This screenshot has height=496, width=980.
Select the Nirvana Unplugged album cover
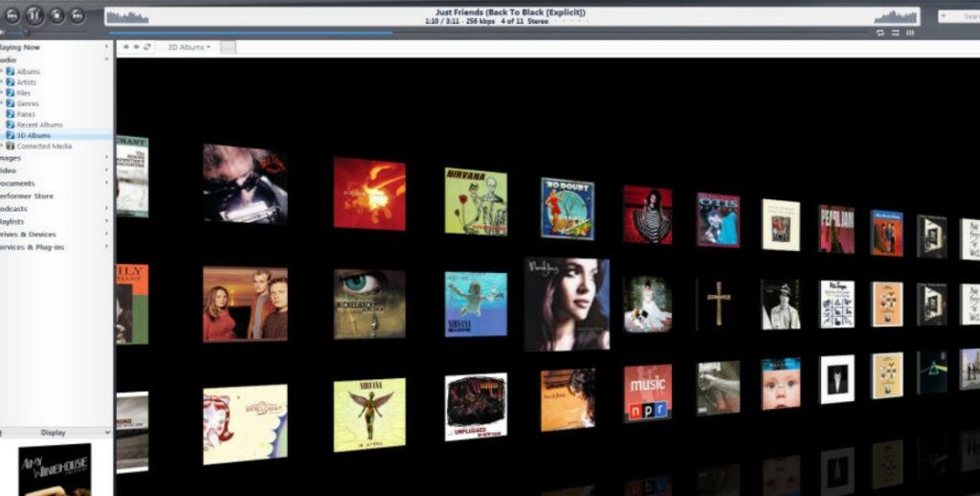pyautogui.click(x=476, y=407)
